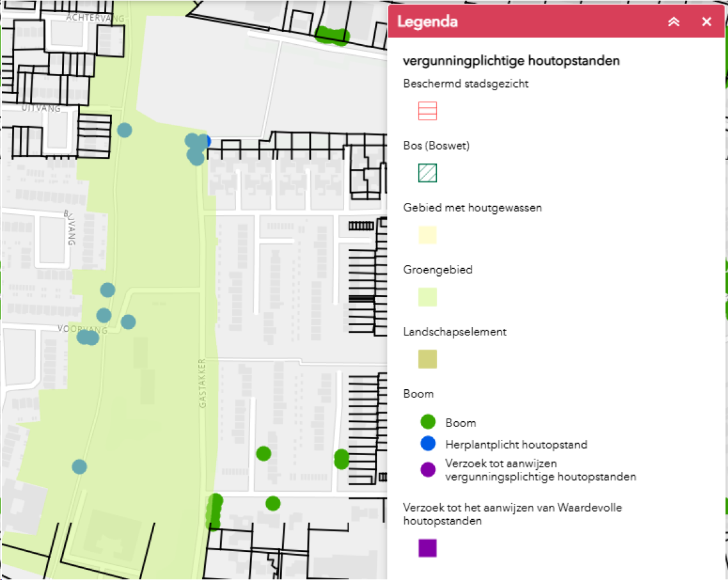
Task: Click the ACHTERVANG street label on the map
Action: point(95,18)
